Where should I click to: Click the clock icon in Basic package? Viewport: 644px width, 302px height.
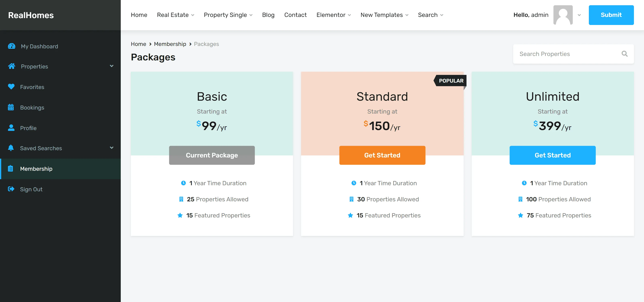point(183,183)
